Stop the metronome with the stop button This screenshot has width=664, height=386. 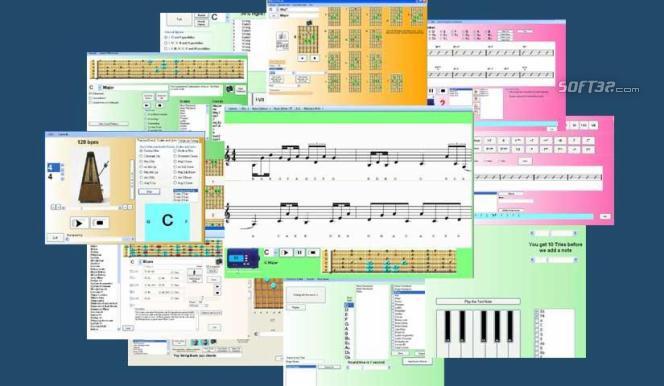point(100,223)
